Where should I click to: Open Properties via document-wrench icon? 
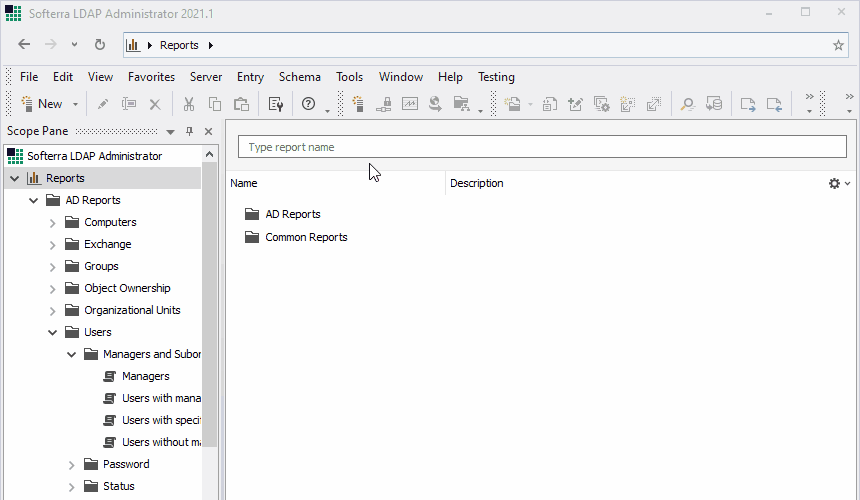275,104
